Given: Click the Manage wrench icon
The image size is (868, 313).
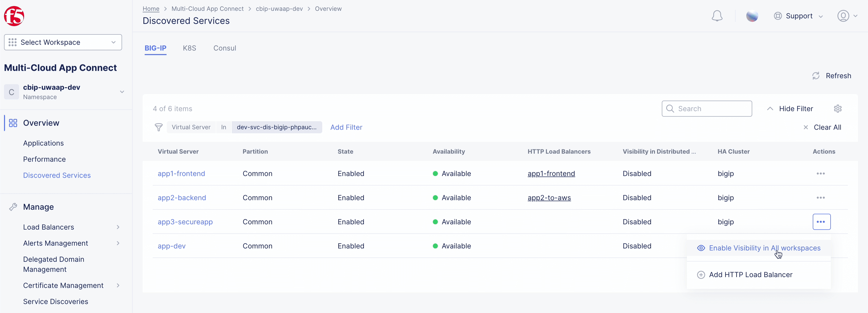Looking at the screenshot, I should tap(13, 207).
